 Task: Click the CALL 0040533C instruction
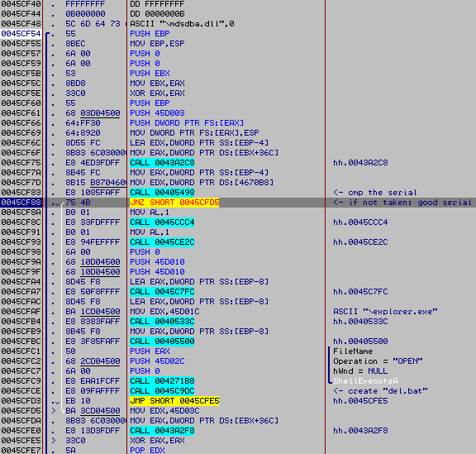[162, 322]
